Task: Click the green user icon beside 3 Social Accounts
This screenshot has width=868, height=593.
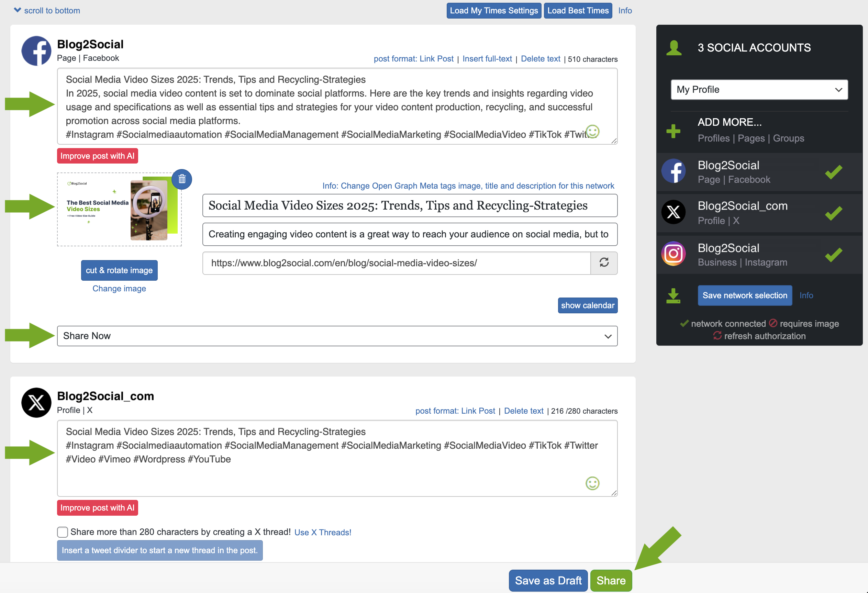Action: click(674, 48)
